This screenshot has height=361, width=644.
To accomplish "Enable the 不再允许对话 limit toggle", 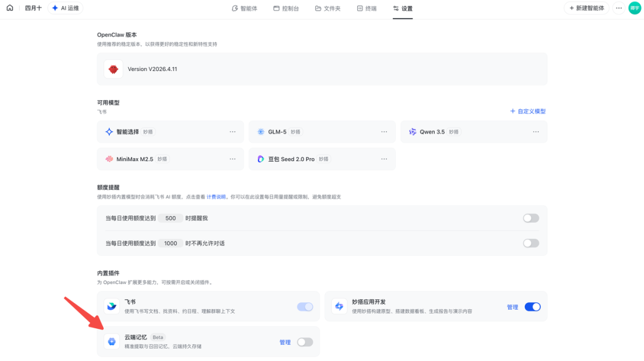I will [x=531, y=243].
